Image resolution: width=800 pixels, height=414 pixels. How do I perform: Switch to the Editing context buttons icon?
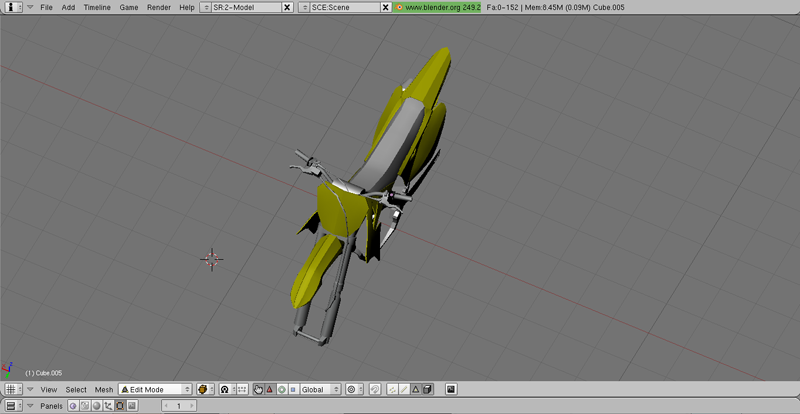(x=120, y=406)
